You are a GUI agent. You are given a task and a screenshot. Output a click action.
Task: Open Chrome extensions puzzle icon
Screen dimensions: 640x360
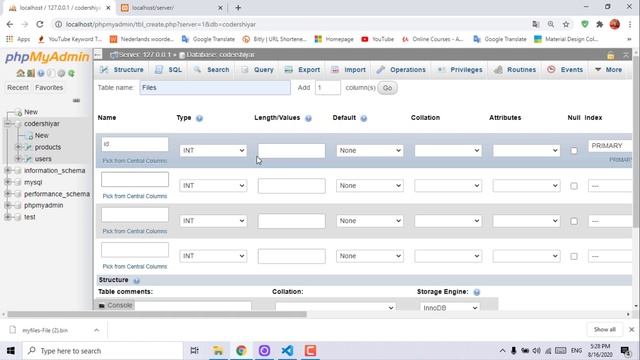600,24
